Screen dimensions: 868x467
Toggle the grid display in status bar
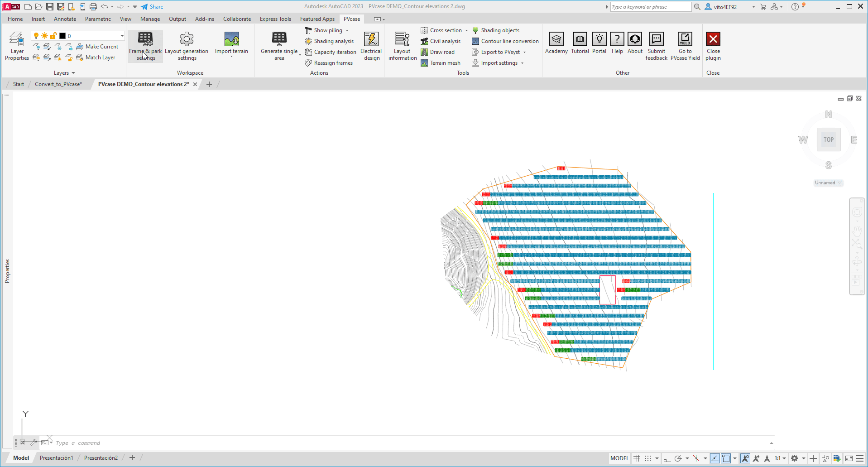pyautogui.click(x=637, y=458)
